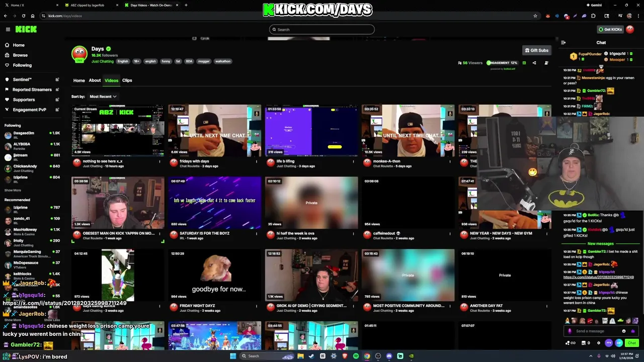Click user avatar at top right of Kick
644x362 pixels.
pyautogui.click(x=630, y=30)
